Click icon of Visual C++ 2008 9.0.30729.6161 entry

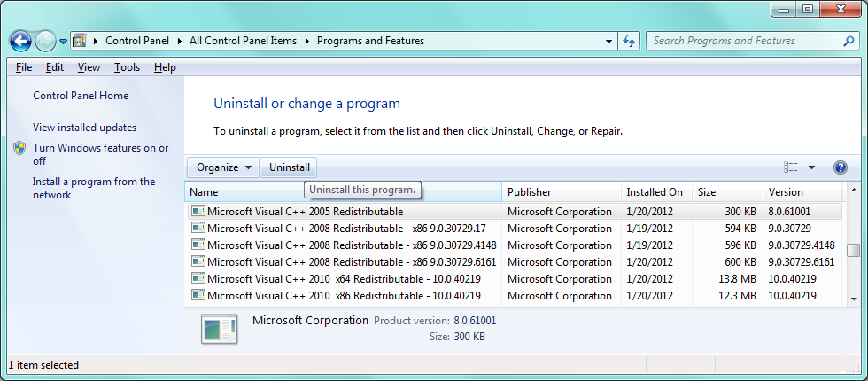pyautogui.click(x=198, y=261)
